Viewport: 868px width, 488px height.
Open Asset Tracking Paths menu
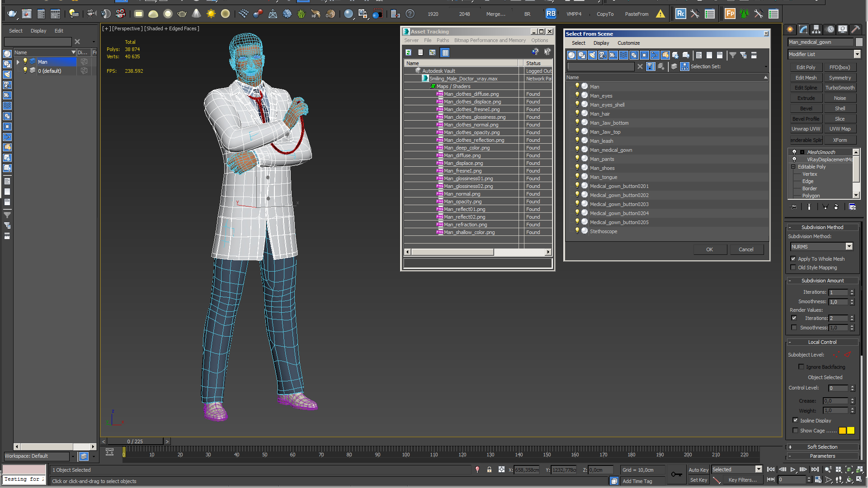pyautogui.click(x=443, y=40)
